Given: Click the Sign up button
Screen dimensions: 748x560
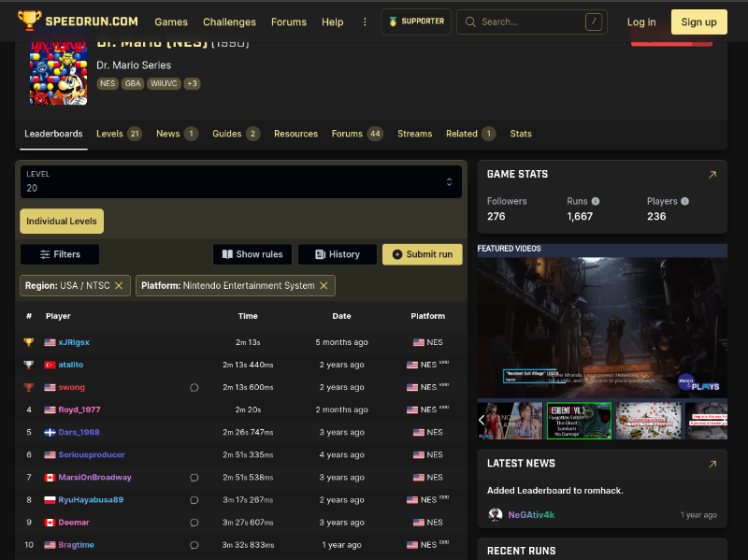Looking at the screenshot, I should pos(698,22).
